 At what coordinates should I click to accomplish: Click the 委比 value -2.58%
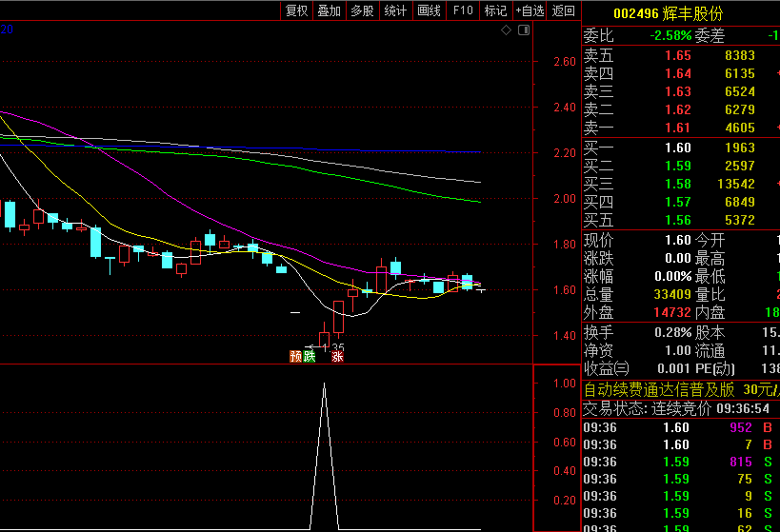[670, 36]
